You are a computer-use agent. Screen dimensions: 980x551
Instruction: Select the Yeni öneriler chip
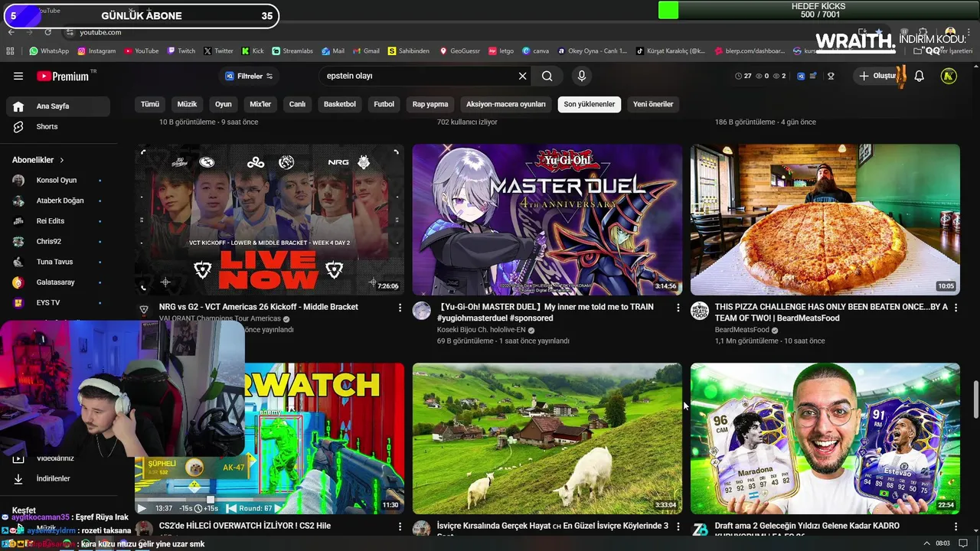click(x=653, y=104)
